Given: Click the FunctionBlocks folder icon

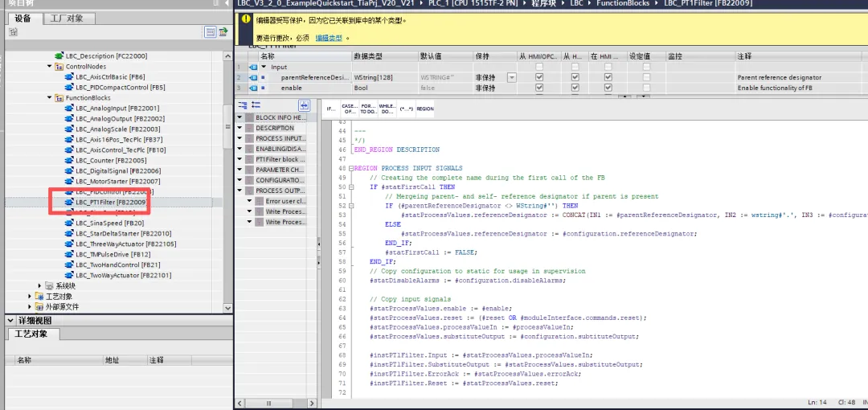Looking at the screenshot, I should [59, 97].
